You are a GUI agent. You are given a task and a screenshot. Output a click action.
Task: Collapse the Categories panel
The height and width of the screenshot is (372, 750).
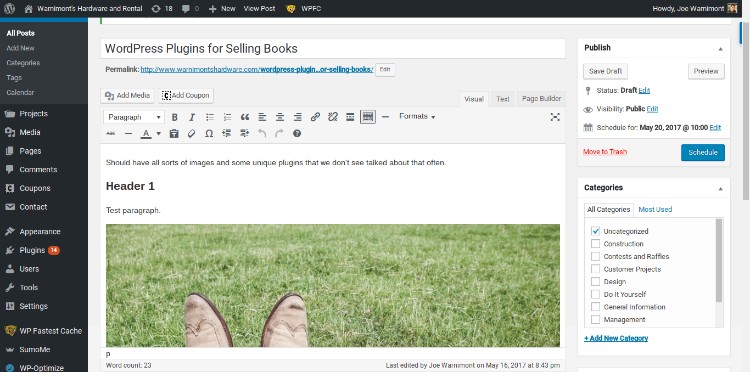pos(720,188)
